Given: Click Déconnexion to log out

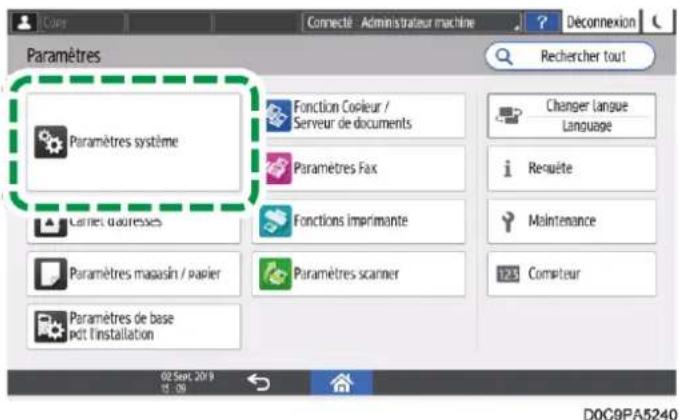Looking at the screenshot, I should (x=600, y=22).
